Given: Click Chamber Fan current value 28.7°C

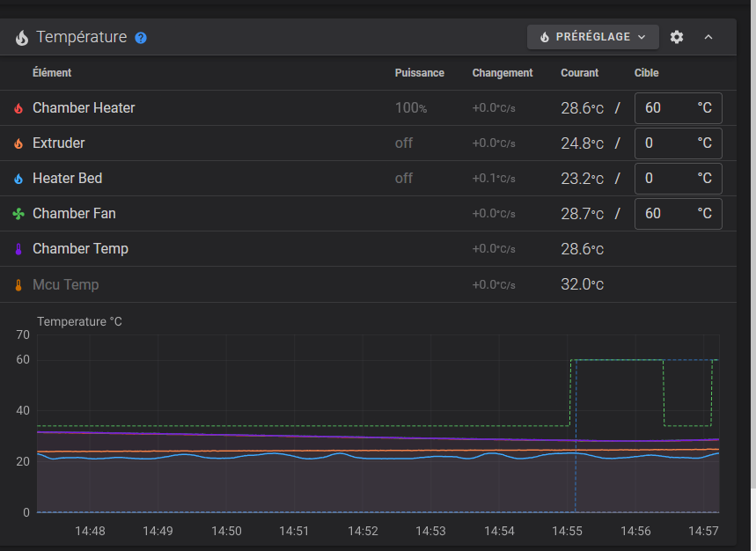Looking at the screenshot, I should pyautogui.click(x=582, y=214).
